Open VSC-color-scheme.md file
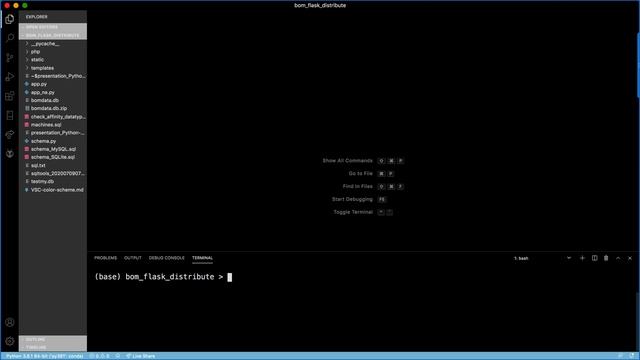640x360 pixels. (x=53, y=190)
